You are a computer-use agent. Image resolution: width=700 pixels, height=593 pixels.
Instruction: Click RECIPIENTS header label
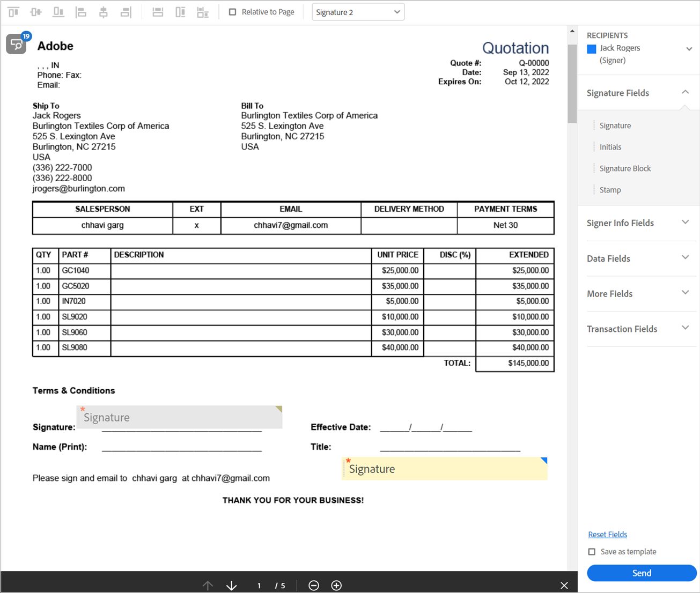coord(607,35)
